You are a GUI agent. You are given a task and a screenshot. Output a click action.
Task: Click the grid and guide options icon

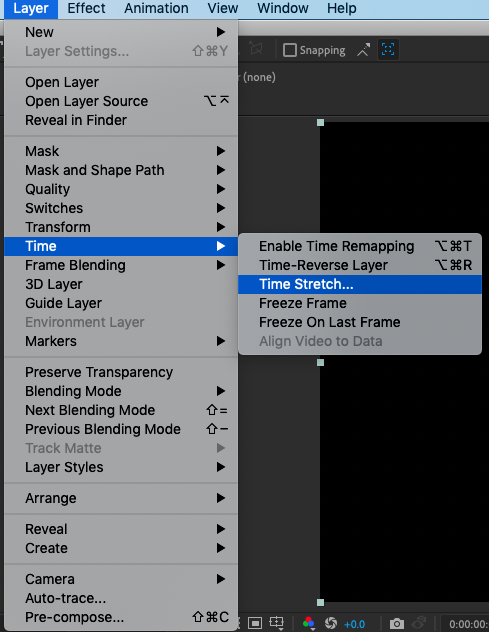(x=277, y=623)
